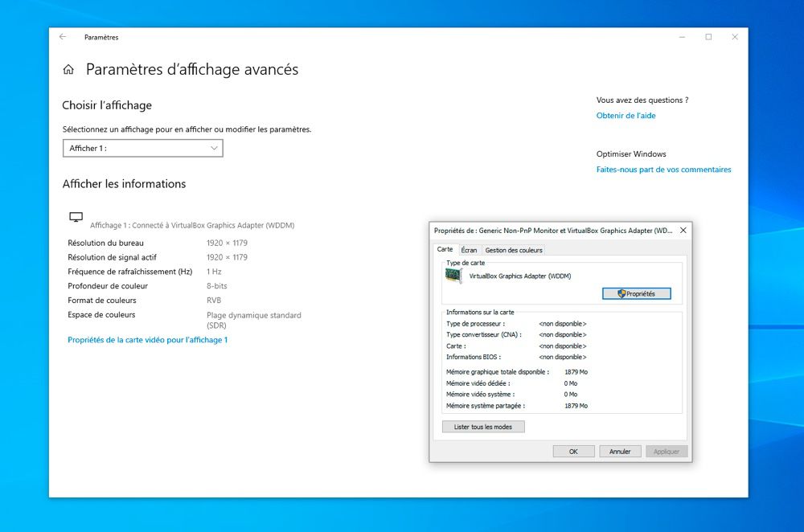Image resolution: width=804 pixels, height=532 pixels.
Task: Maximize the Paramètres window
Action: tap(708, 37)
